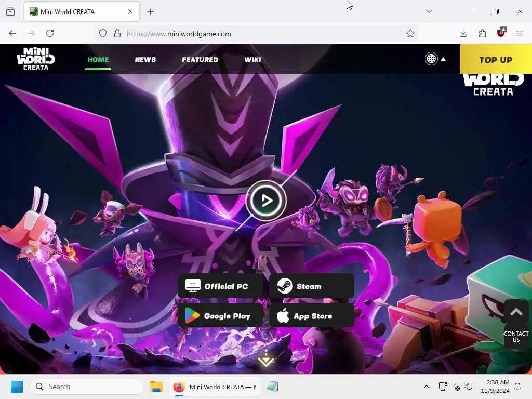Open the notepad-like app in taskbar
The image size is (532, 399).
click(272, 387)
